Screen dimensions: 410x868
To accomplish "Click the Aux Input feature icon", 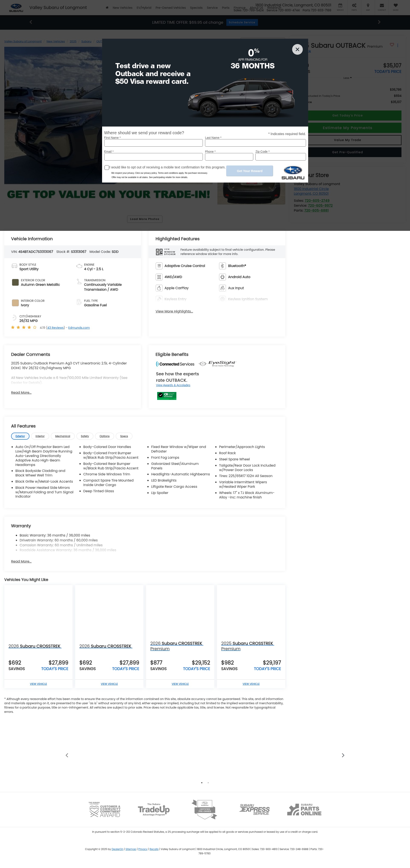I will click(223, 288).
